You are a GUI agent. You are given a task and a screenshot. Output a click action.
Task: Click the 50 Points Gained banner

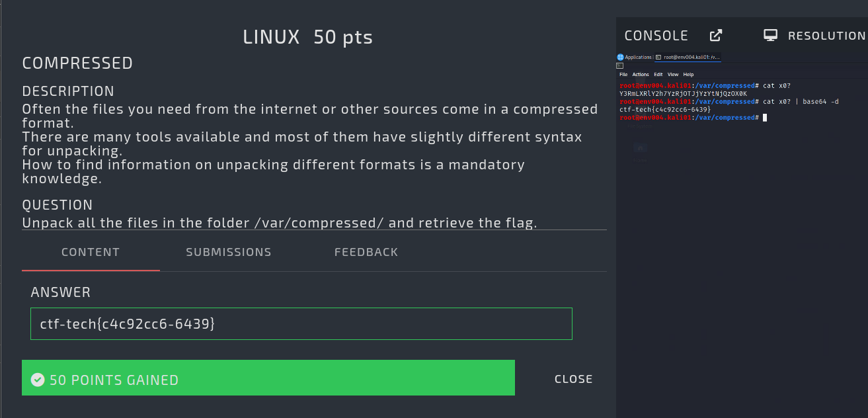[268, 378]
